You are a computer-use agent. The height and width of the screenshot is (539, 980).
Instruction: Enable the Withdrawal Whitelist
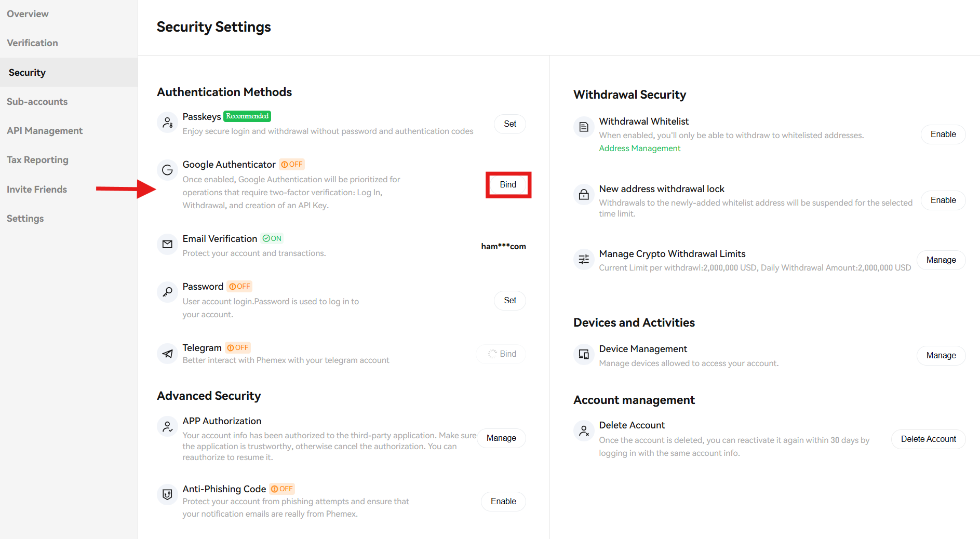tap(943, 134)
